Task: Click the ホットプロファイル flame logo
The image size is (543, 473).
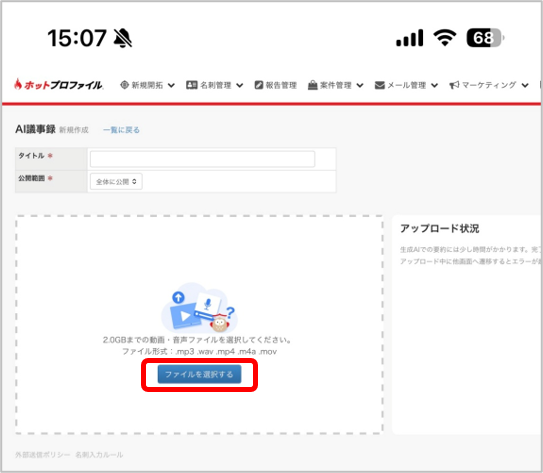Action: tap(58, 84)
